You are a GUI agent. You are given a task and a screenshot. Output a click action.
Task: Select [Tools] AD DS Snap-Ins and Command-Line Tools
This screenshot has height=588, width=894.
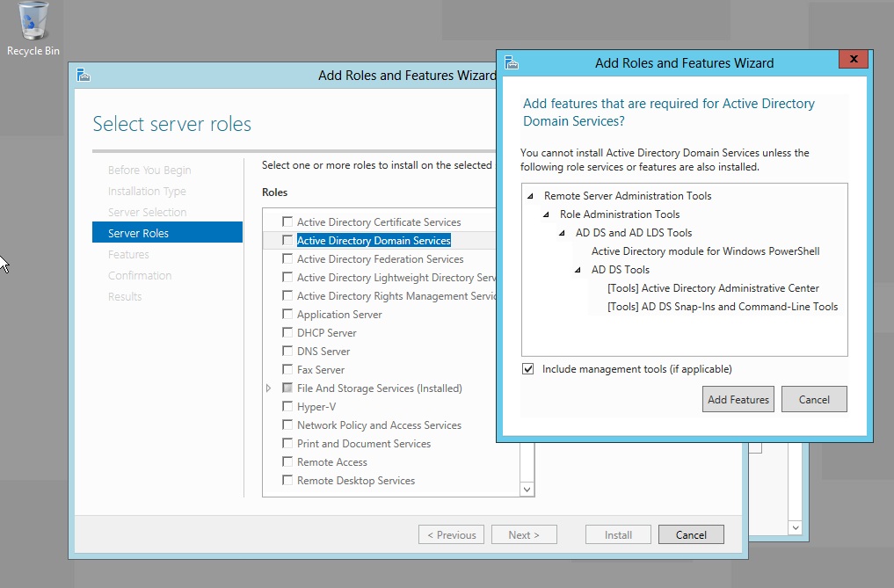[723, 306]
